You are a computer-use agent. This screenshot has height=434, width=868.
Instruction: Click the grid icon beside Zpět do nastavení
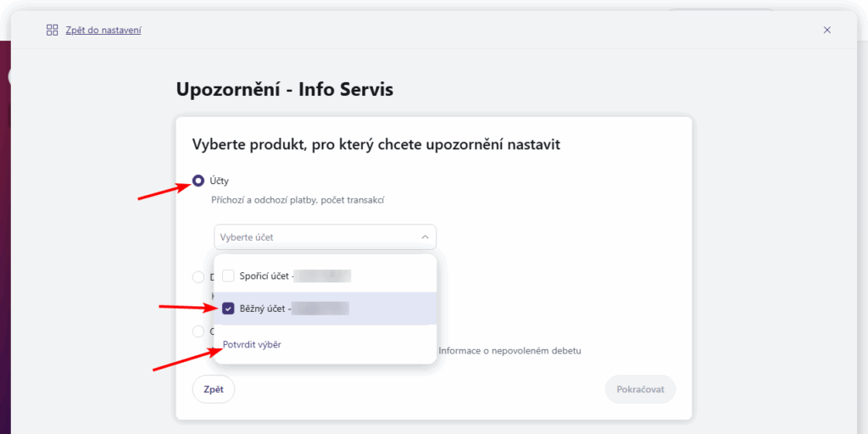[52, 30]
